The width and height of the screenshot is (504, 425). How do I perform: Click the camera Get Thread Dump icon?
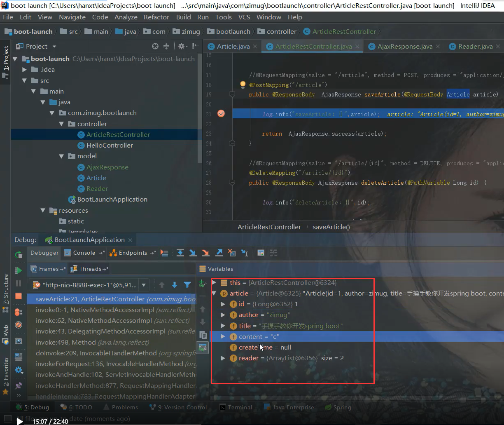pyautogui.click(x=19, y=341)
